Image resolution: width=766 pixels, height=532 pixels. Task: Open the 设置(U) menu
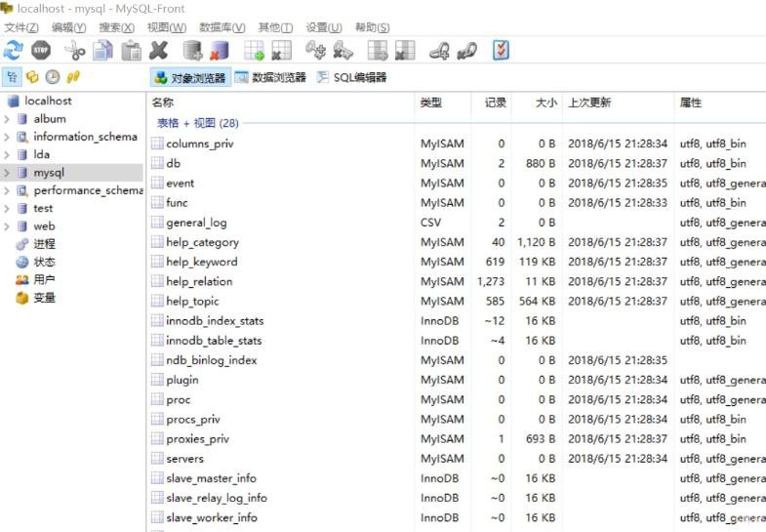324,27
